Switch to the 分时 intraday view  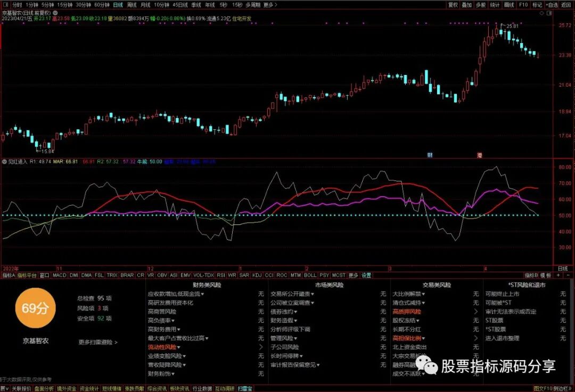[x=17, y=5]
